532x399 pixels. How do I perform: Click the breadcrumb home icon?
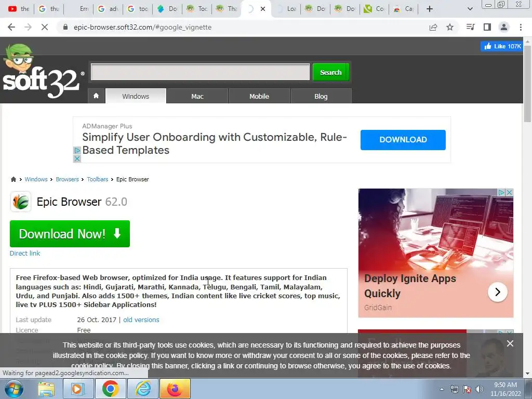[x=13, y=179]
